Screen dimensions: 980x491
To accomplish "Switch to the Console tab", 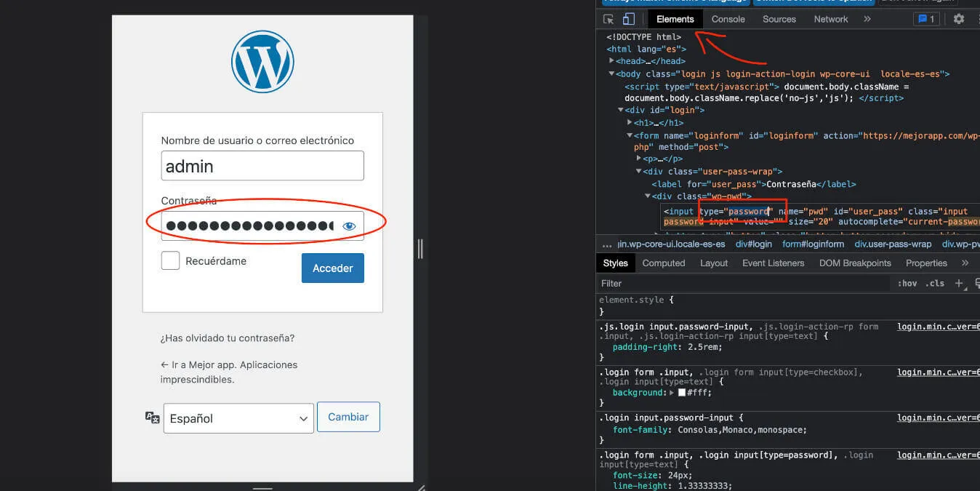I will [x=728, y=19].
